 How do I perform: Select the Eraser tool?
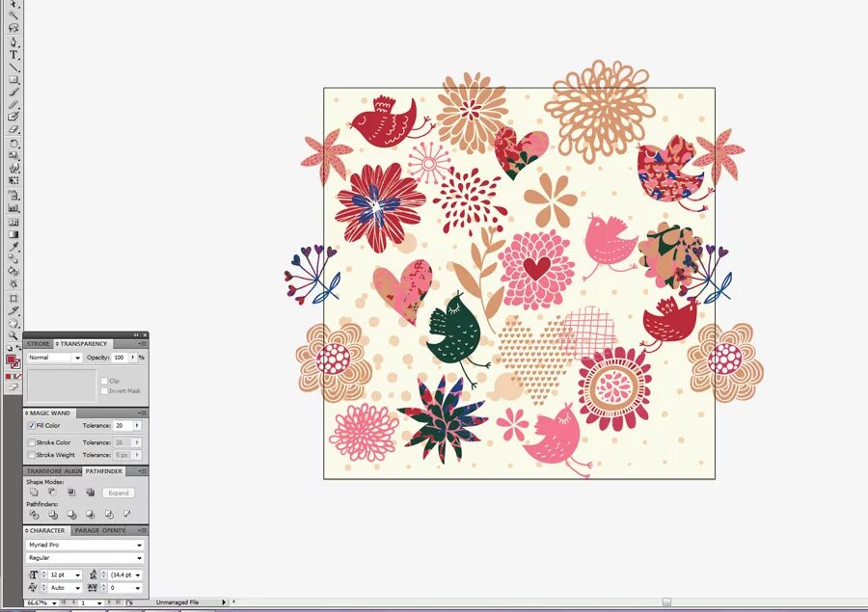click(14, 129)
